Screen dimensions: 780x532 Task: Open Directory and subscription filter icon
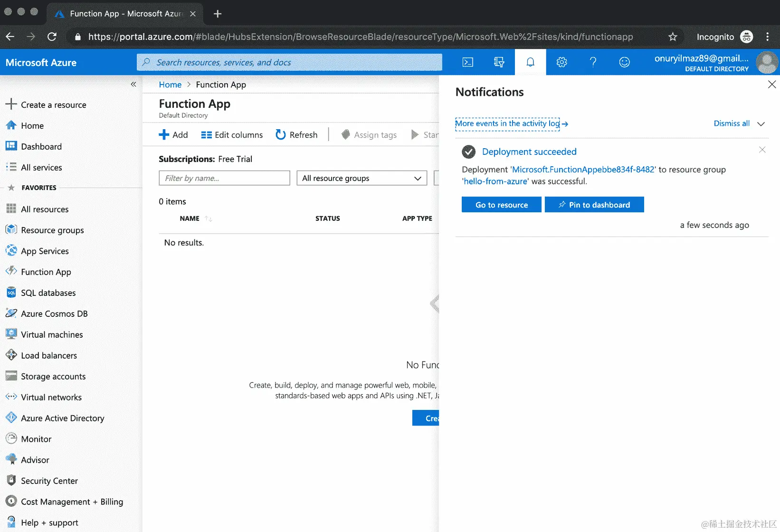pyautogui.click(x=499, y=62)
